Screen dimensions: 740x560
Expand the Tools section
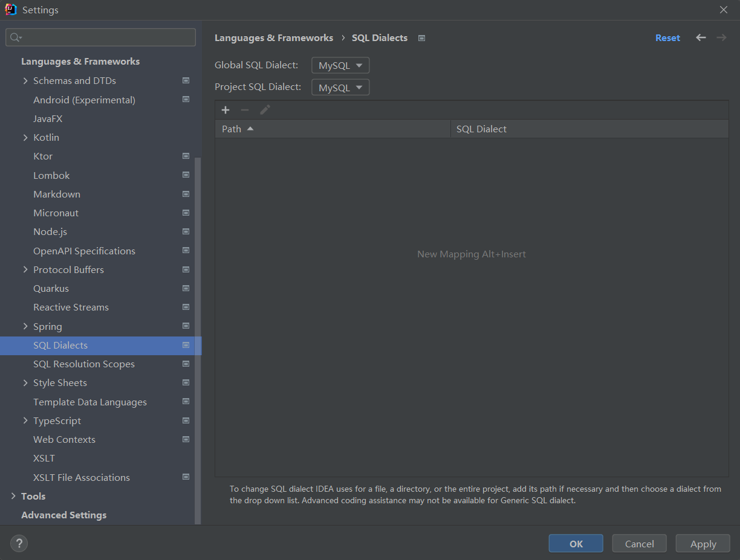coord(13,496)
